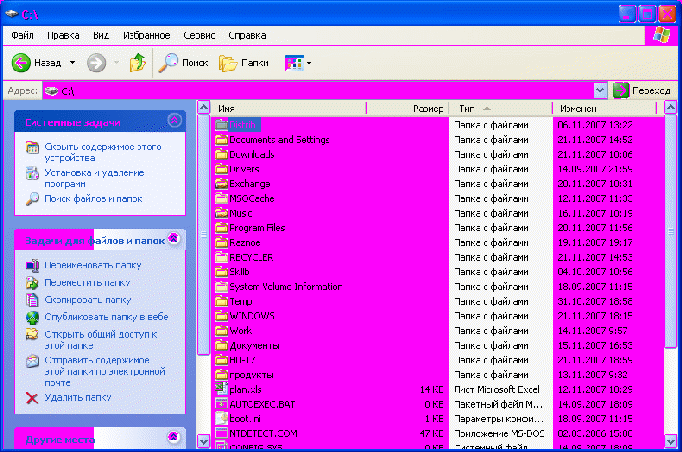
Task: Click icon beside Переместить папку
Action: tap(32, 283)
